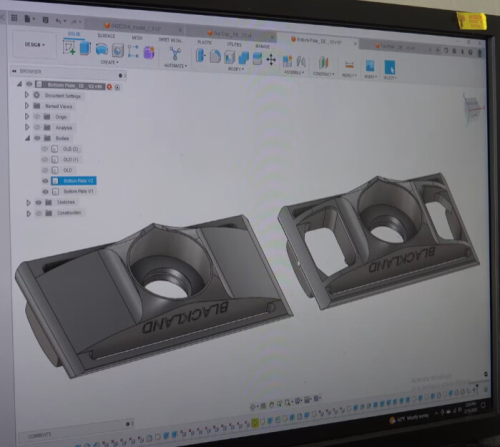The width and height of the screenshot is (500, 447).
Task: Open the Create menu label
Action: click(109, 62)
